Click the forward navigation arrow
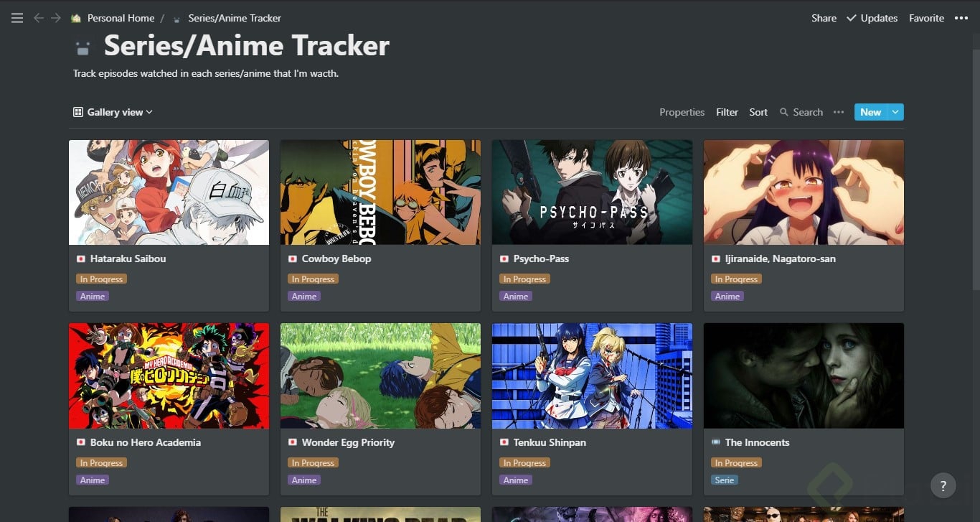Image resolution: width=980 pixels, height=522 pixels. pyautogui.click(x=55, y=18)
